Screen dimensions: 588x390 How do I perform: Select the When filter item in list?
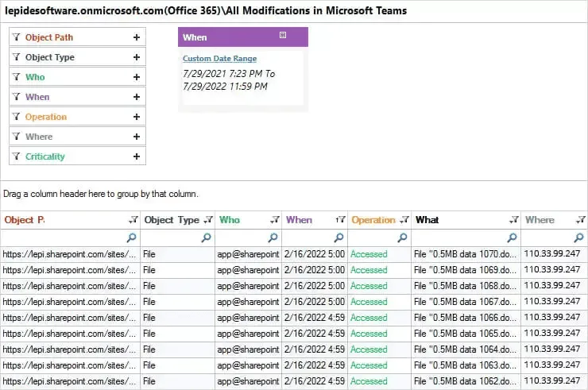[37, 97]
